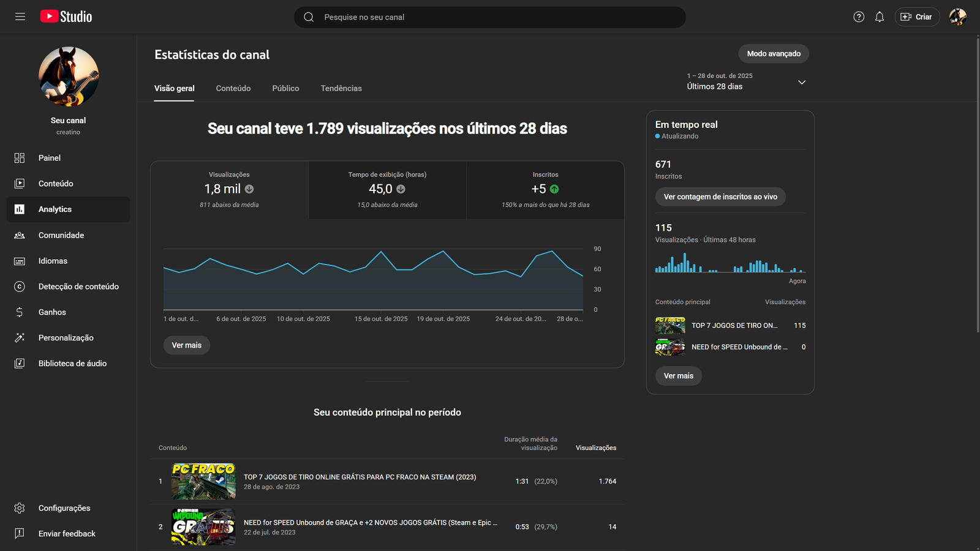Open the notifications bell
This screenshot has height=551, width=980.
coord(880,17)
